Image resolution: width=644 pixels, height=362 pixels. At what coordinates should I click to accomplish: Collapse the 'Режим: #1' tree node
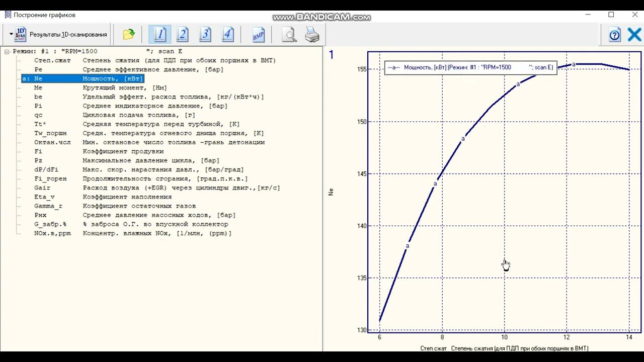pos(7,51)
